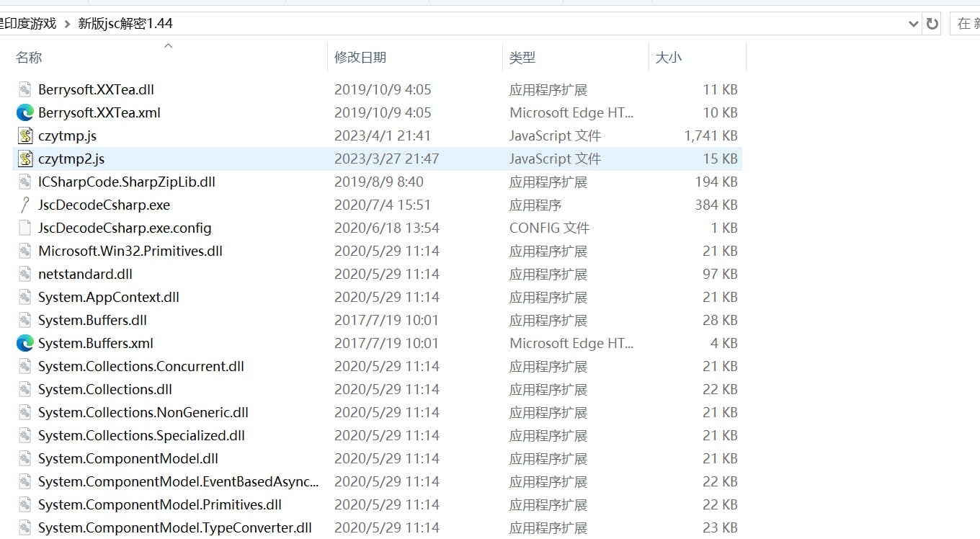Screen dimensions: 980x539
Task: Click the System.ComponentModel.EventBasedAsync icon
Action: pos(25,481)
